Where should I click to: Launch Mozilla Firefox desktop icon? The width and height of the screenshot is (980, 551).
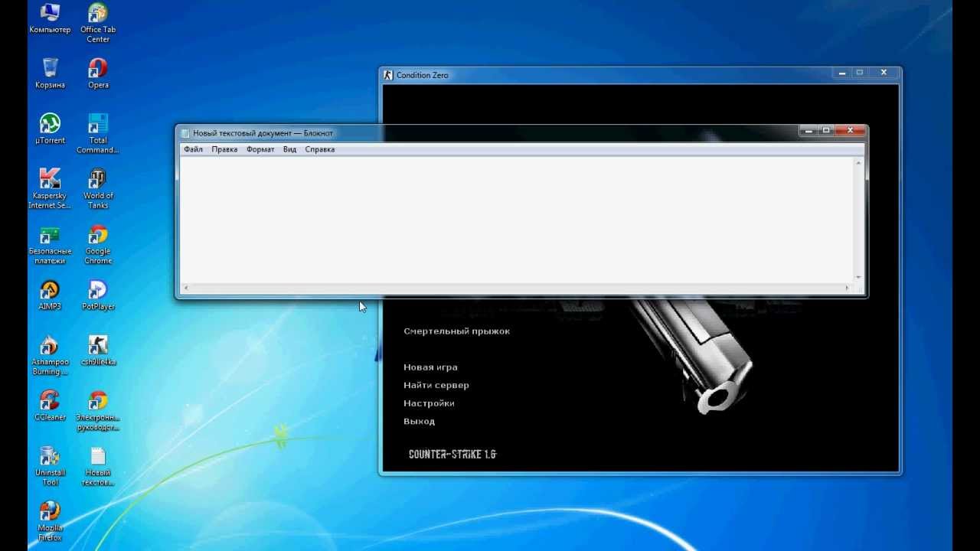[50, 520]
